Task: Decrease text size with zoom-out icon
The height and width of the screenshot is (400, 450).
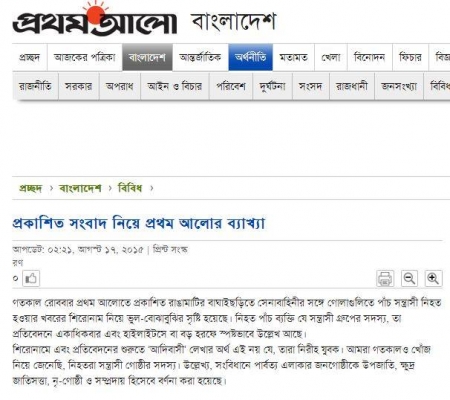Action: pyautogui.click(x=409, y=278)
